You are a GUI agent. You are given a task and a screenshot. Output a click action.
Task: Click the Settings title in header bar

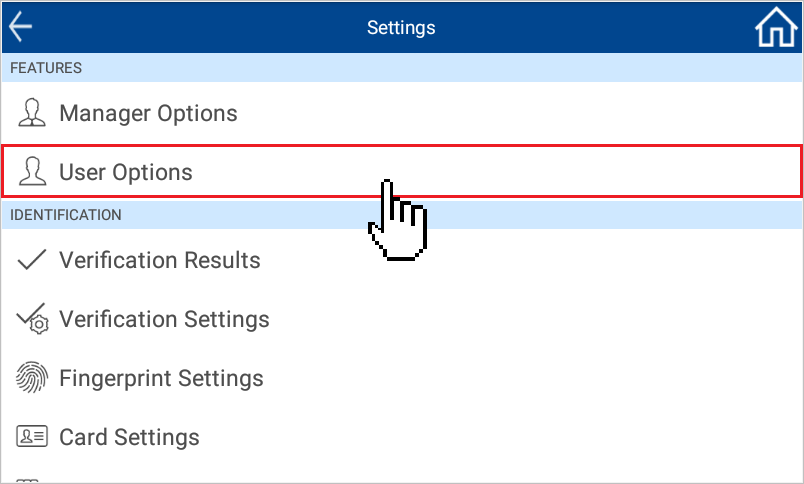(x=401, y=28)
